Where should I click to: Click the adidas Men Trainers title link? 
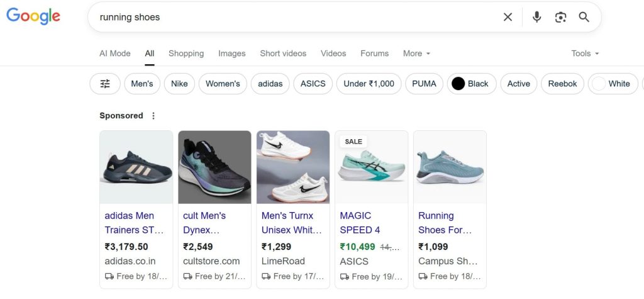coord(135,223)
